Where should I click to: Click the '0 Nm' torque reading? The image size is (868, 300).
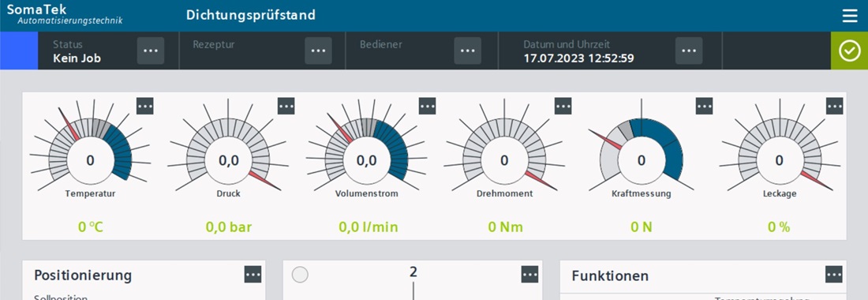(x=505, y=227)
